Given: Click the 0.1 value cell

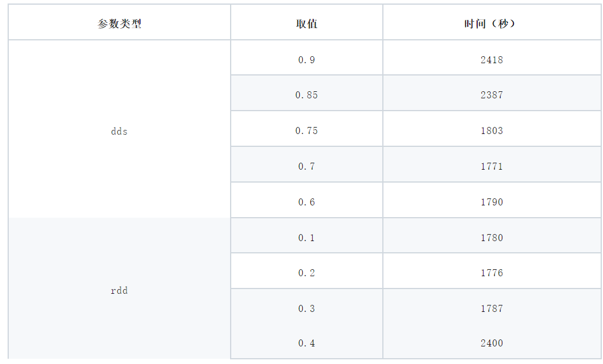Looking at the screenshot, I should coord(307,238).
